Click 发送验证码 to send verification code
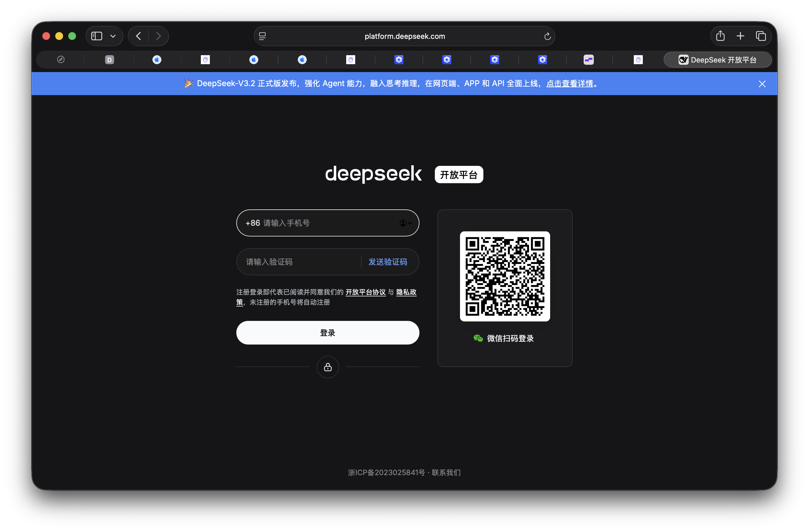 tap(388, 261)
